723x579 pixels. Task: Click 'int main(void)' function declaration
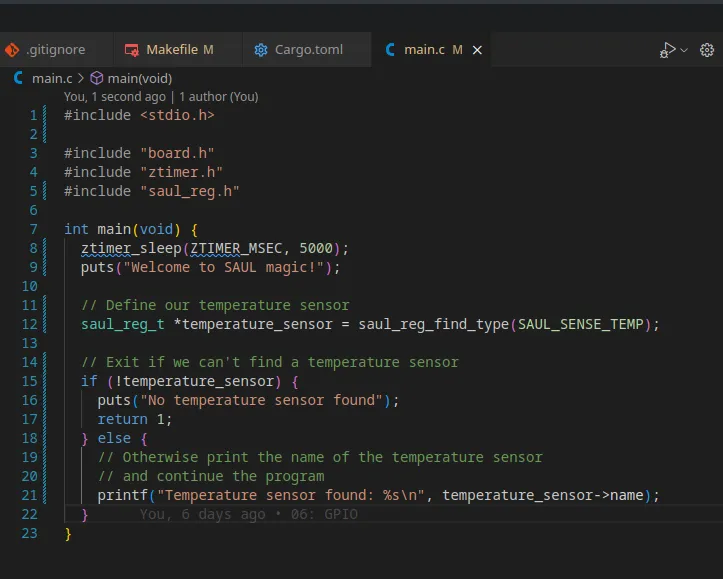(122, 229)
